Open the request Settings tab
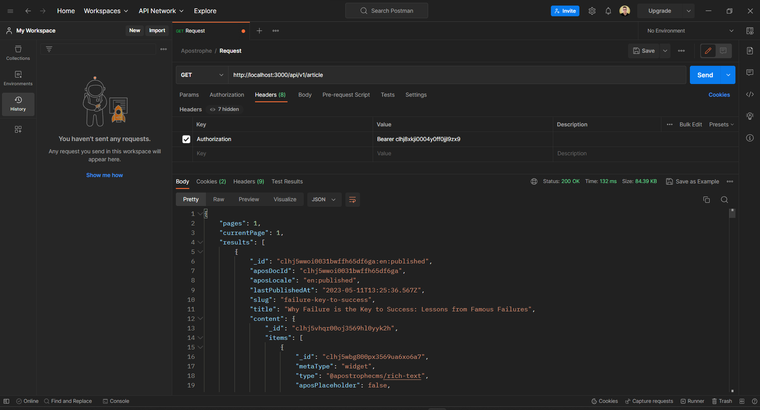This screenshot has width=760, height=410. pyautogui.click(x=416, y=95)
